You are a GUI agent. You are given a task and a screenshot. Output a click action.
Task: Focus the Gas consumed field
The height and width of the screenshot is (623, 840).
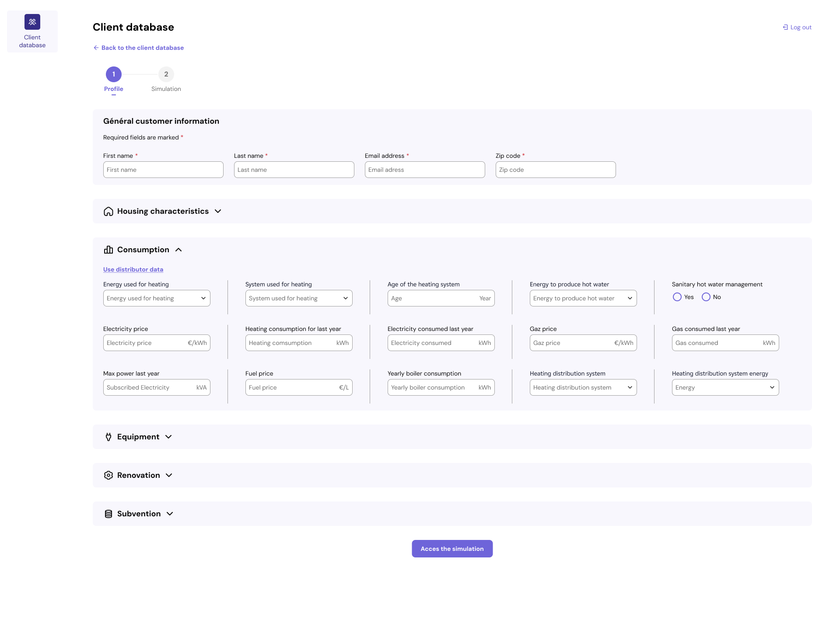725,343
